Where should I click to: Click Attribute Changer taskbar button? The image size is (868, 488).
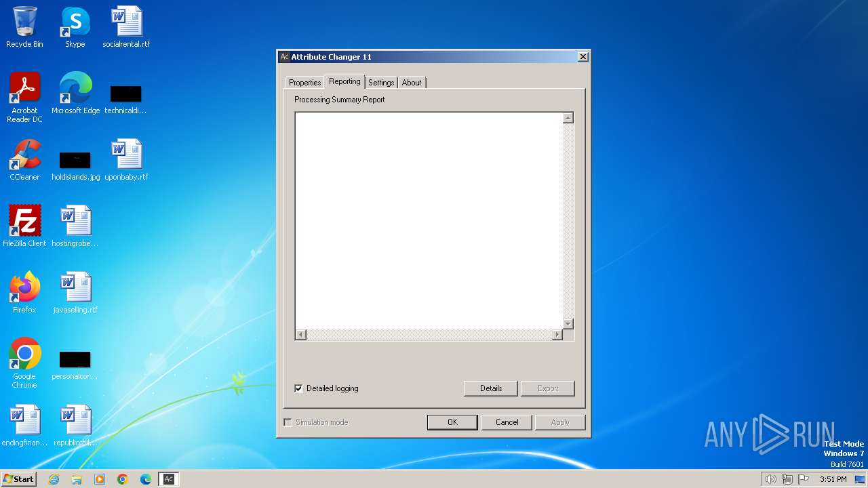(169, 479)
